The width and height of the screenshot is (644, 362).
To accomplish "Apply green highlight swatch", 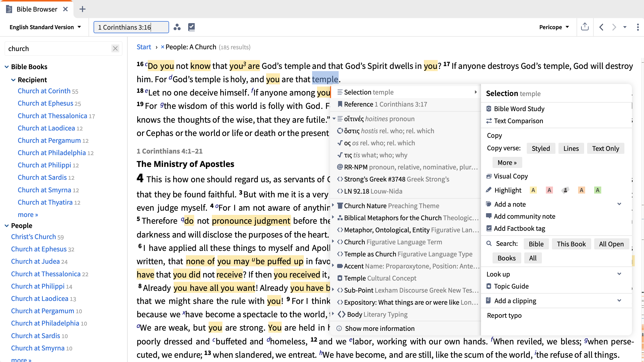I will point(597,190).
